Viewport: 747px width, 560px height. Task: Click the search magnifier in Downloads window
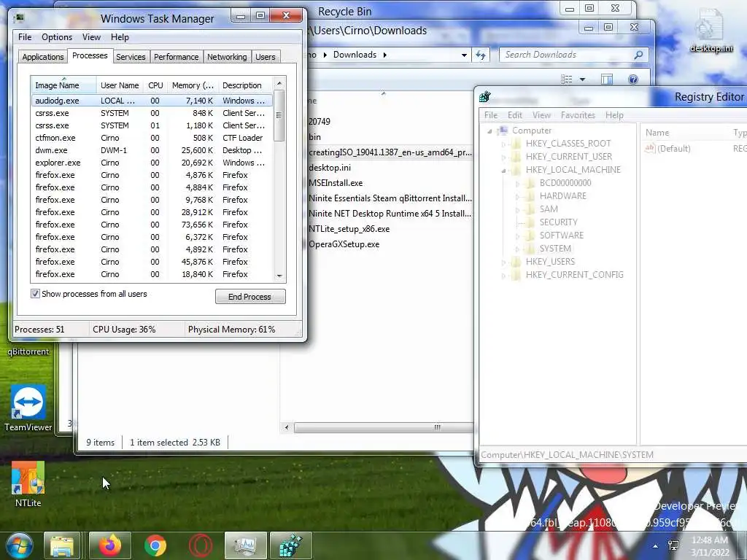click(x=638, y=55)
